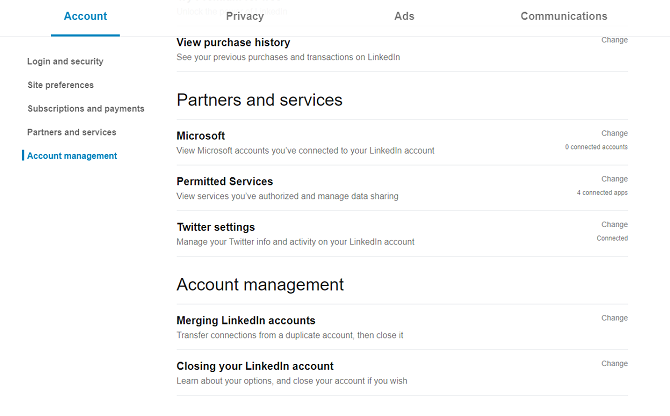Expand the Closing your LinkedIn account title
This screenshot has width=670, height=416.
coord(255,366)
